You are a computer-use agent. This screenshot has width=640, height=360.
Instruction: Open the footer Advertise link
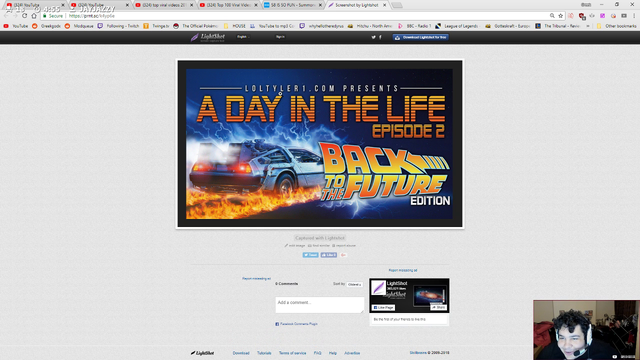tap(352, 353)
